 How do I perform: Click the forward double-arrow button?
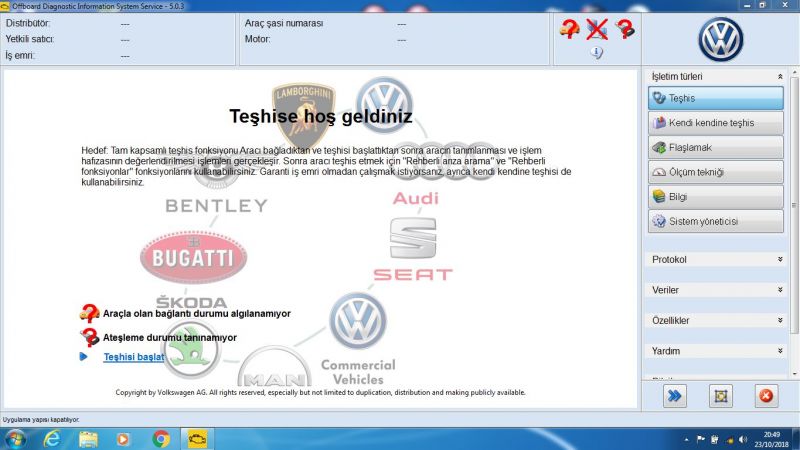pyautogui.click(x=674, y=396)
